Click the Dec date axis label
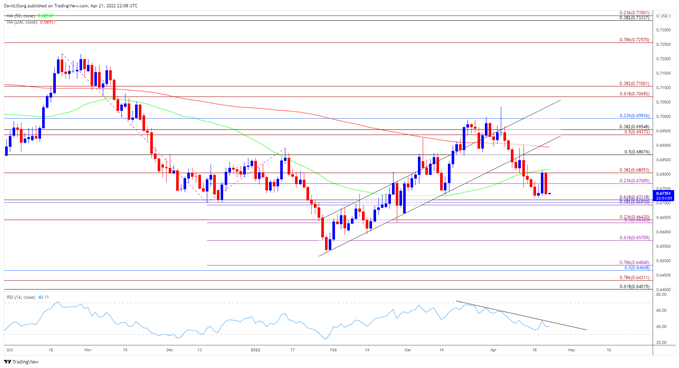The width and height of the screenshot is (679, 368). 169,350
